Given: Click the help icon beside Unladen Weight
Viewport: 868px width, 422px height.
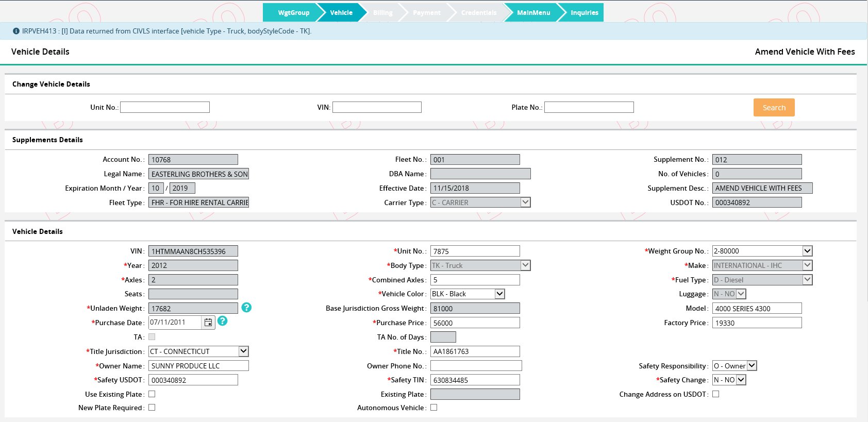Looking at the screenshot, I should tap(246, 308).
